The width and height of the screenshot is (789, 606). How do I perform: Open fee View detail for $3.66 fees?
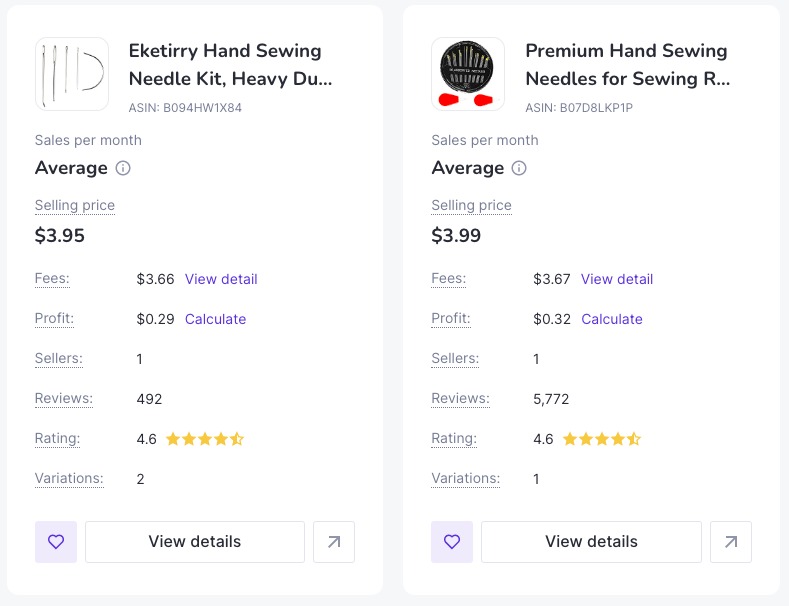(221, 279)
